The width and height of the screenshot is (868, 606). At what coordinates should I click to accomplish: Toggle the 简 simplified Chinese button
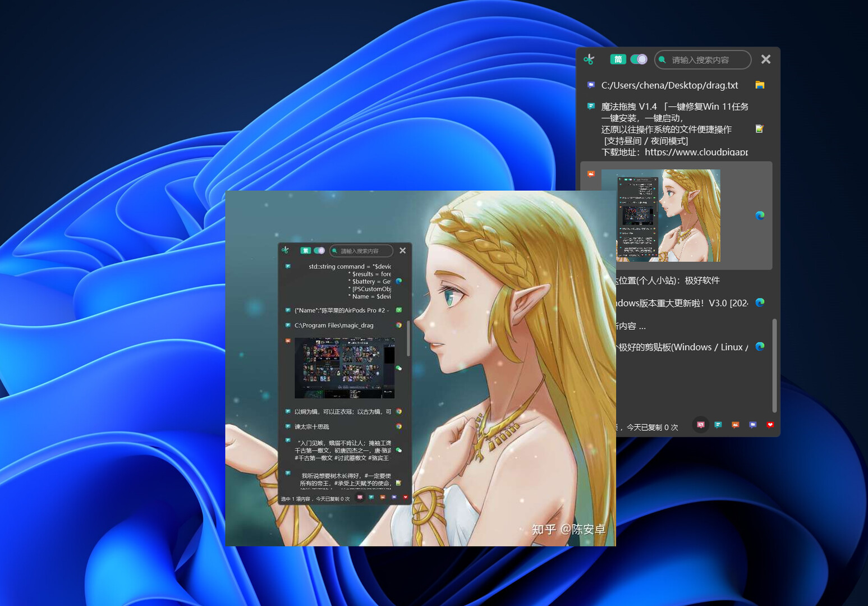click(618, 59)
